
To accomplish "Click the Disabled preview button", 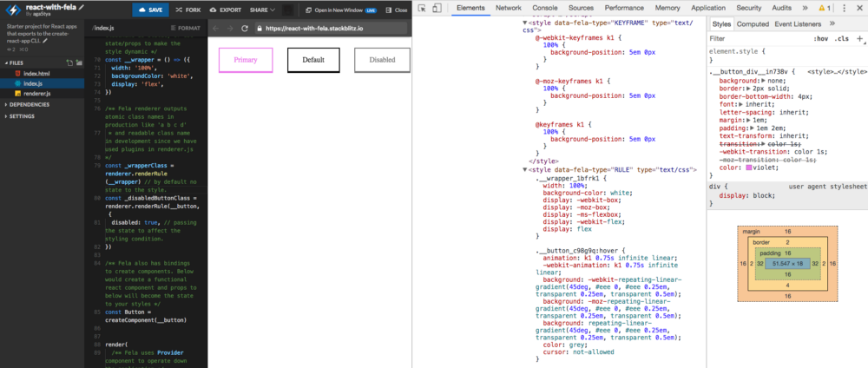I will coord(383,60).
